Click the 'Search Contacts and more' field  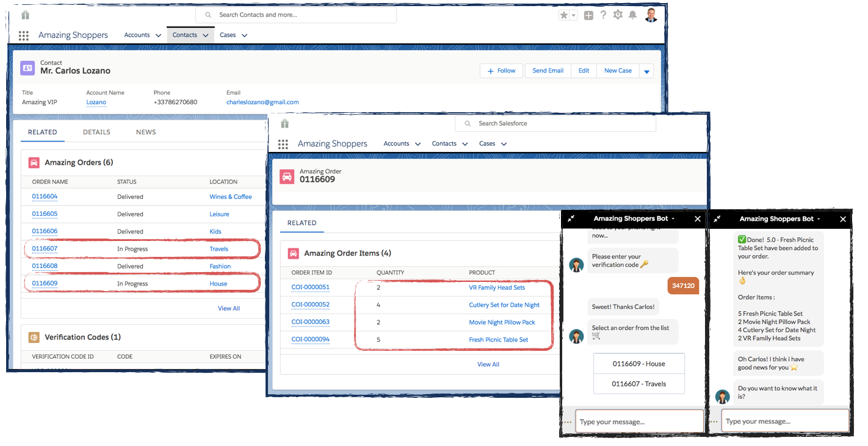[x=296, y=15]
